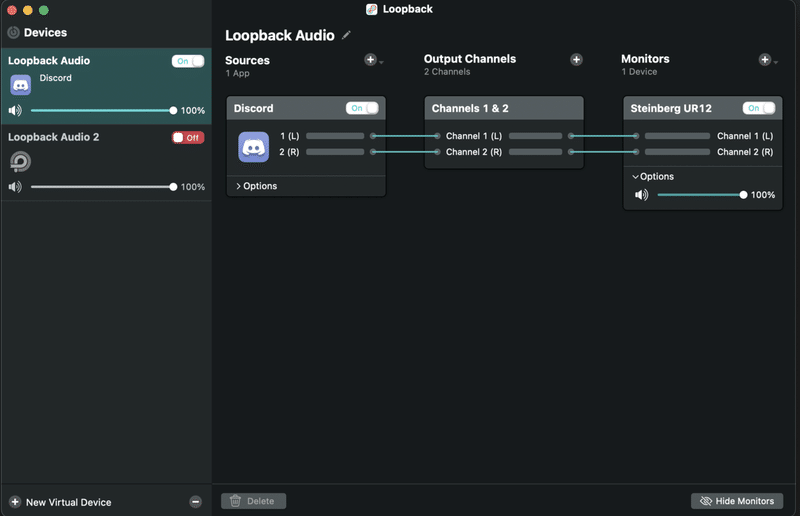This screenshot has width=800, height=516.
Task: Click '1 App' subtitle under Sources
Action: tap(238, 73)
